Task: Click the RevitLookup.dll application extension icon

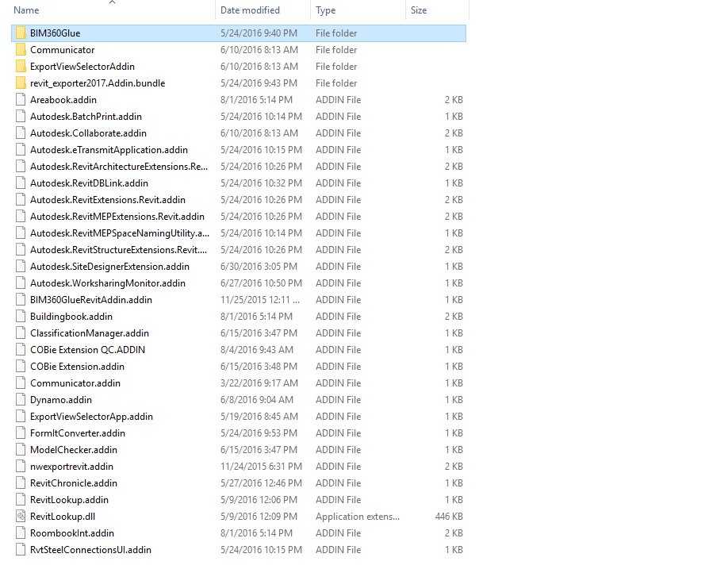Action: tap(21, 517)
